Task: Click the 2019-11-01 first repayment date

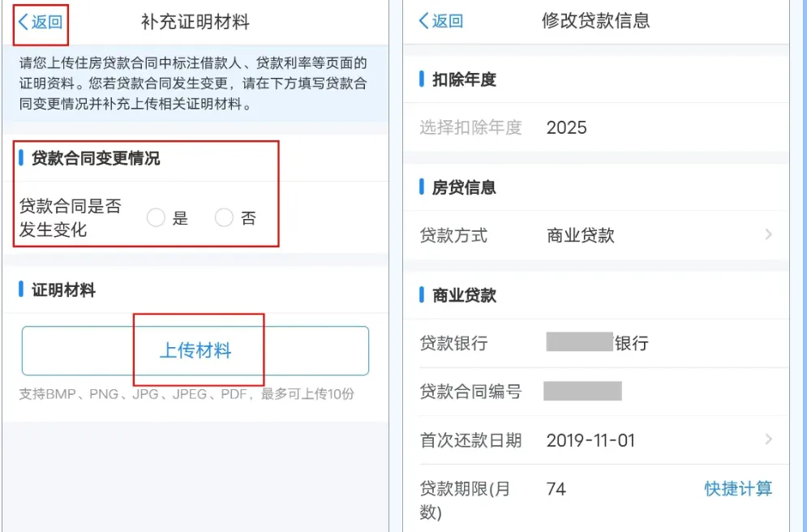Action: point(590,440)
